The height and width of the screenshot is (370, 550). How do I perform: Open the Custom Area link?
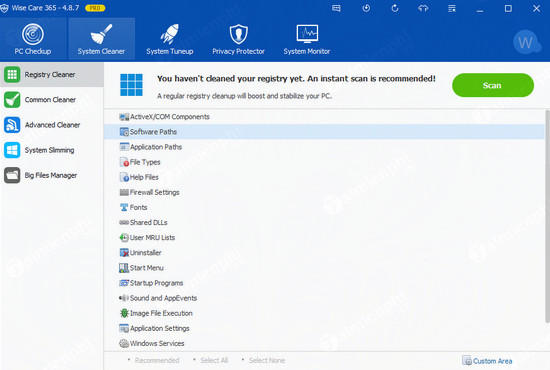tap(487, 361)
